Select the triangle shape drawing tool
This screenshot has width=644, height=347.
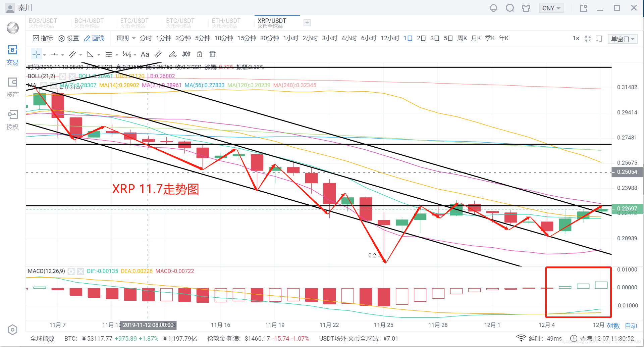pyautogui.click(x=90, y=54)
